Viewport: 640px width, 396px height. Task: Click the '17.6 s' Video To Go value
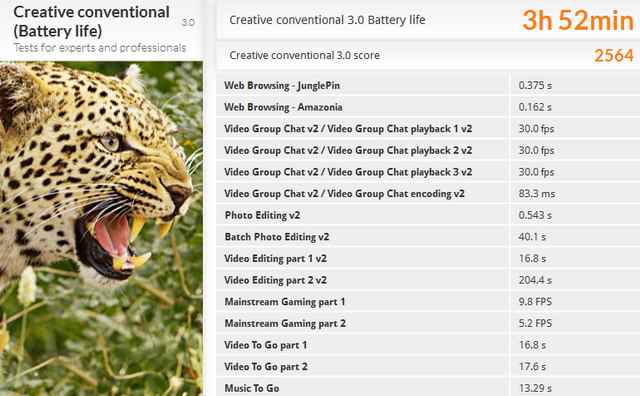click(532, 367)
